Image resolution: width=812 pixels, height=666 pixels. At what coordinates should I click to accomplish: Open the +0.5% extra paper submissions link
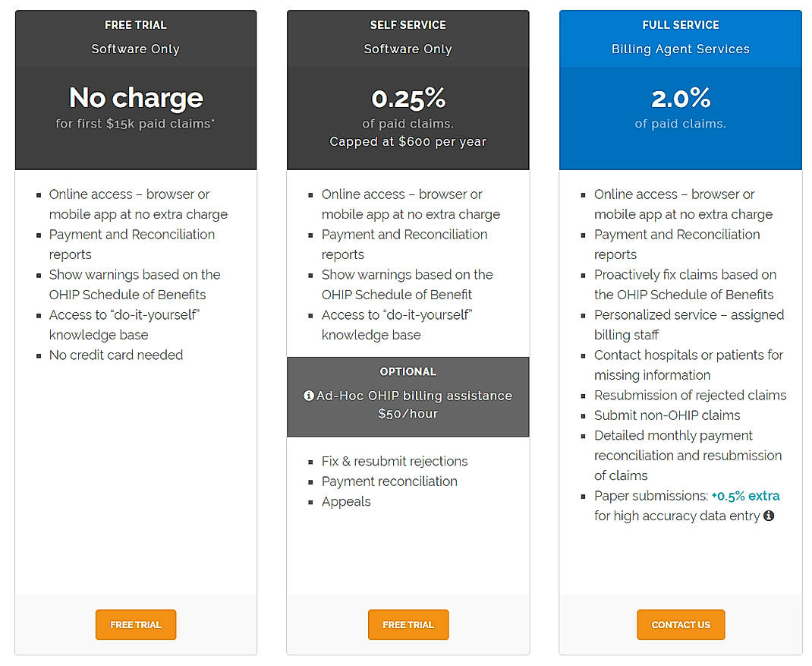745,495
